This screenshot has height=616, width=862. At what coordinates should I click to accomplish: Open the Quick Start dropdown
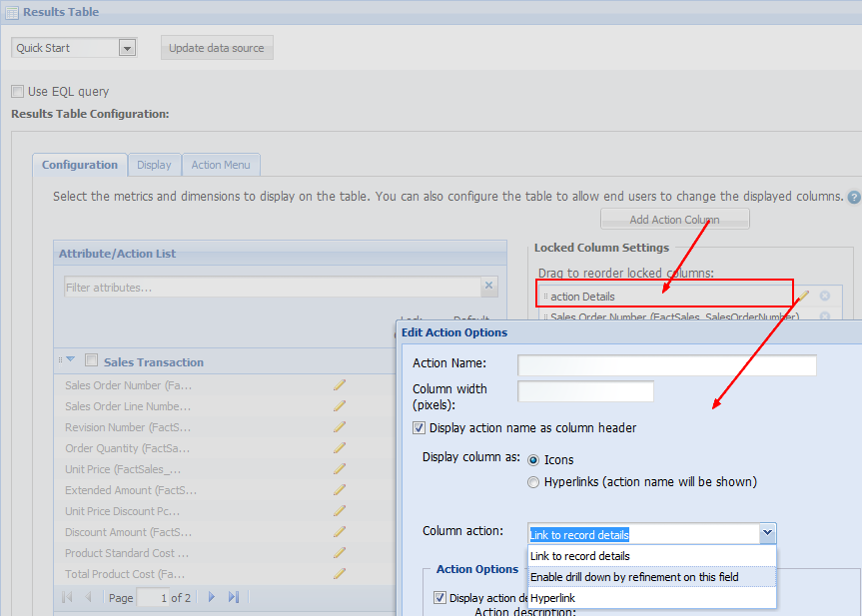[x=127, y=48]
